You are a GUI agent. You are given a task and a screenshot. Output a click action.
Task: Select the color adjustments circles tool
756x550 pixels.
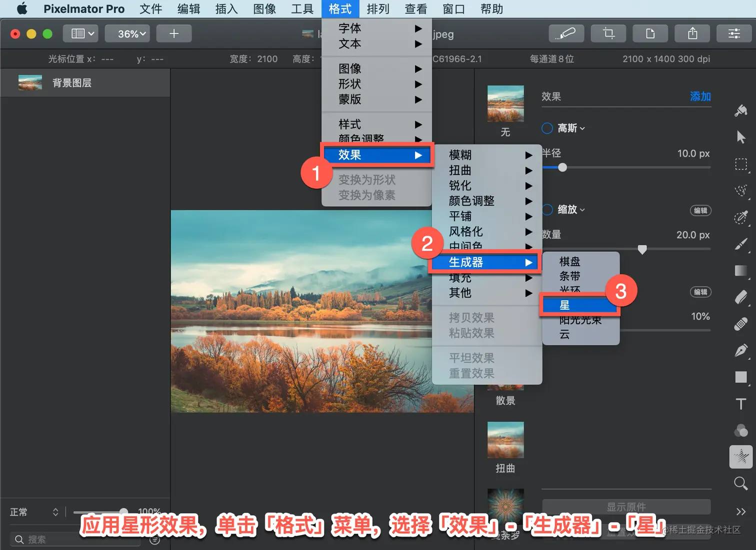click(741, 430)
